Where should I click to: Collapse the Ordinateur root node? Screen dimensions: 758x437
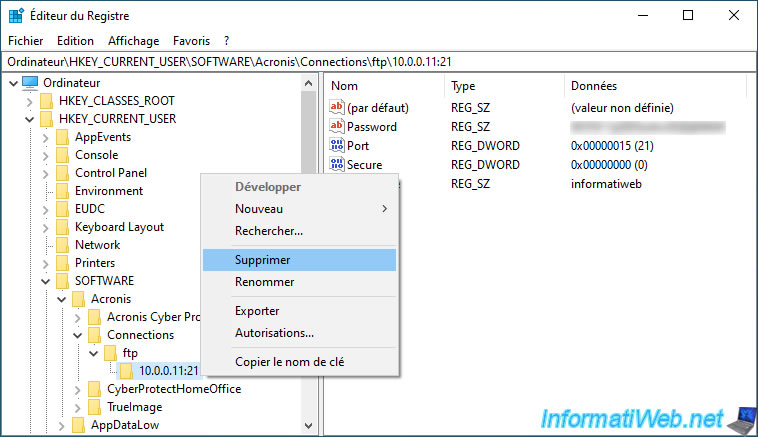tap(14, 84)
